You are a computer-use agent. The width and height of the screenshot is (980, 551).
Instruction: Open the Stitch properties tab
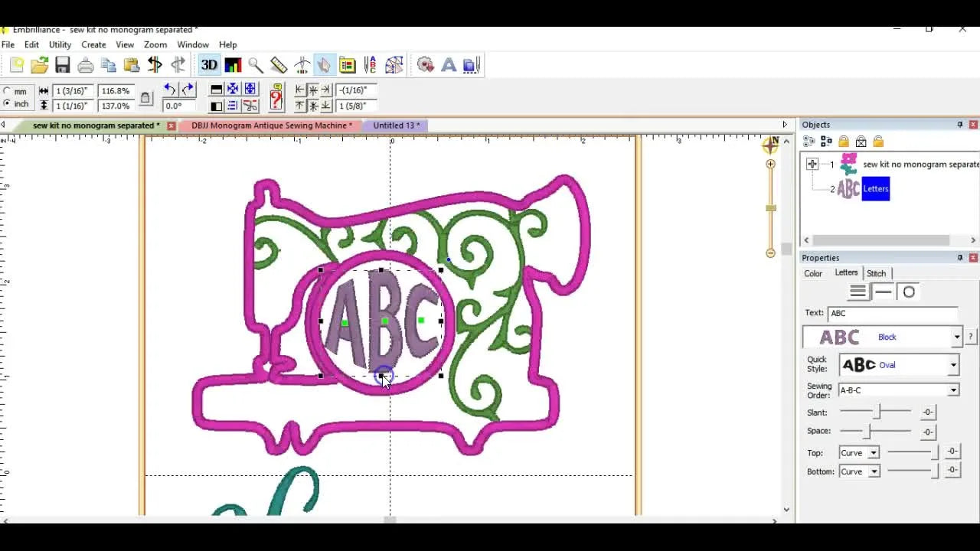pyautogui.click(x=876, y=273)
